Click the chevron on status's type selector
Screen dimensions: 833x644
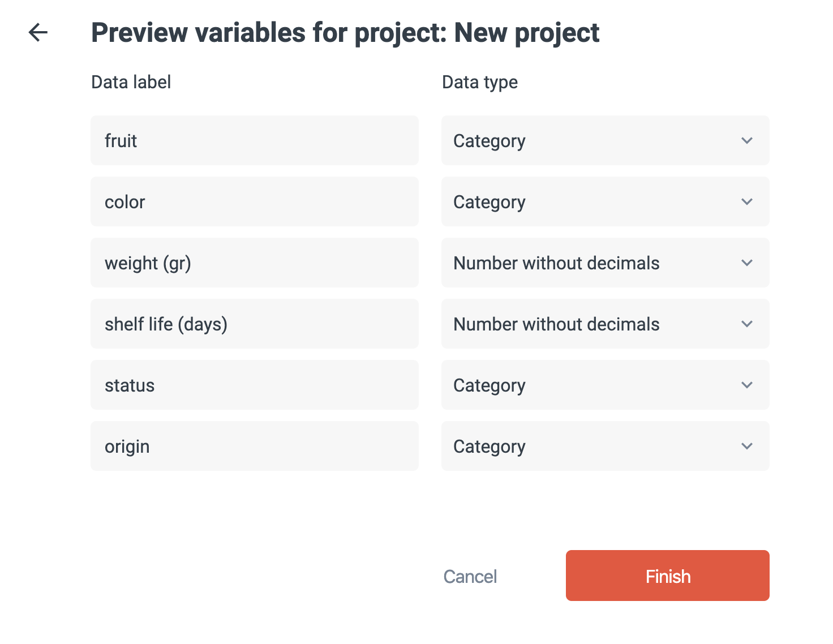point(747,385)
